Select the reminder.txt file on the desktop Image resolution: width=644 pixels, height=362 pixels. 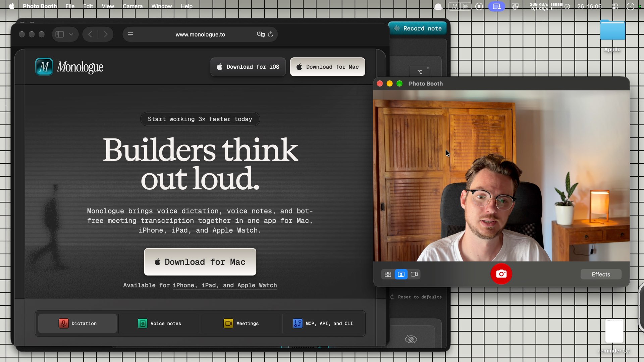(614, 336)
